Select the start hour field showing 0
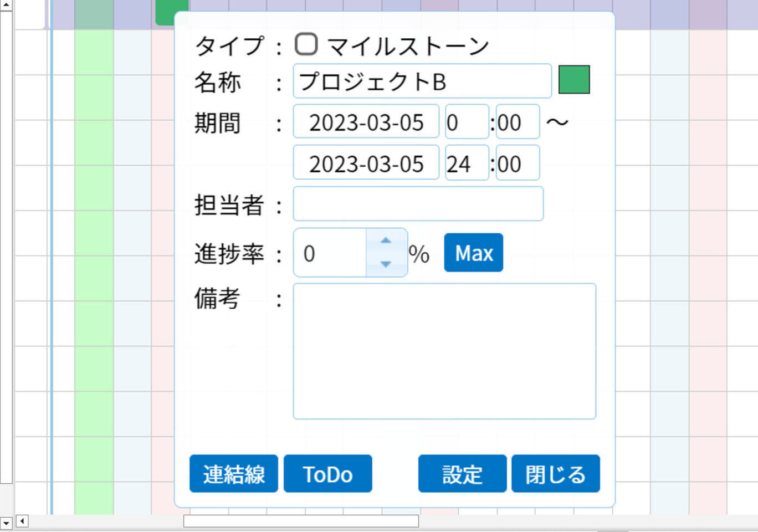 [x=467, y=122]
